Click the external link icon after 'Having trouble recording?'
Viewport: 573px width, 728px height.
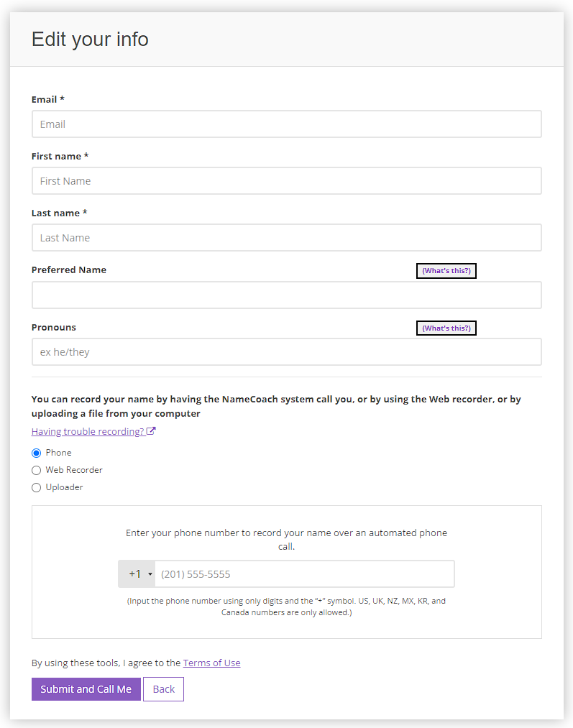151,431
